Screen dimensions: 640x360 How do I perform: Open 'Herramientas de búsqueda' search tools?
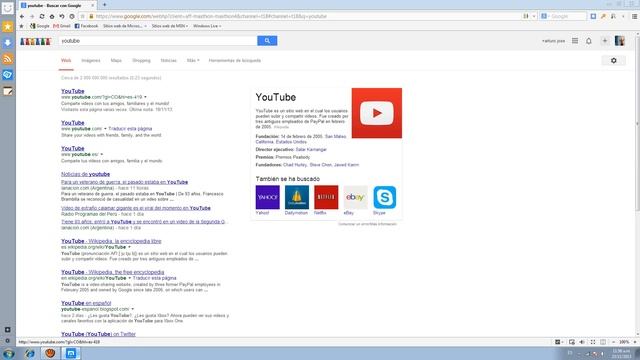coord(235,60)
